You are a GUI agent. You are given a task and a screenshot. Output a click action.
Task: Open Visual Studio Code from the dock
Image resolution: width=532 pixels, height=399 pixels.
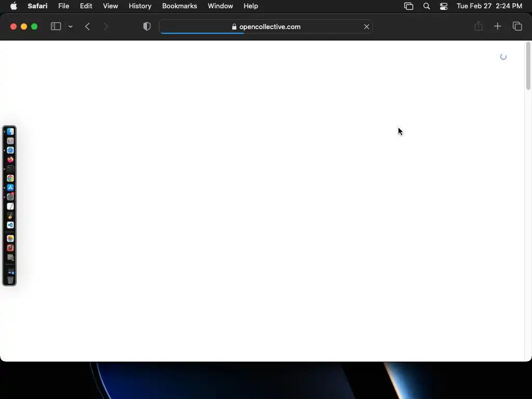pos(10,225)
